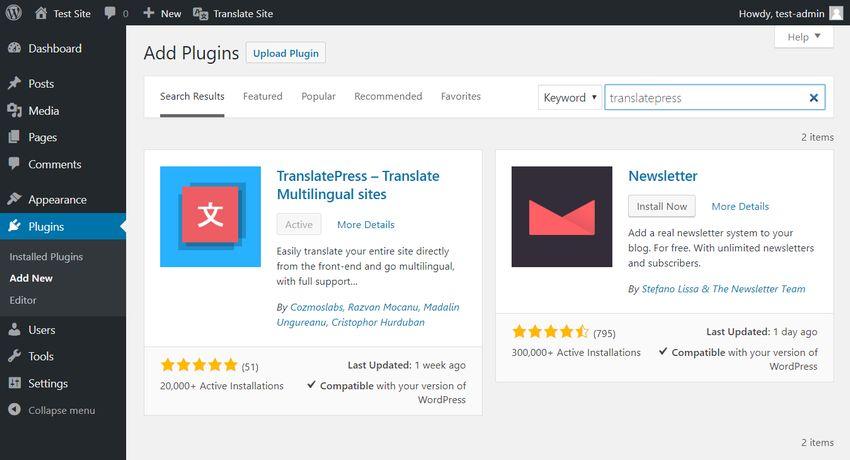850x460 pixels.
Task: Clear the translatepress search text
Action: 813,98
